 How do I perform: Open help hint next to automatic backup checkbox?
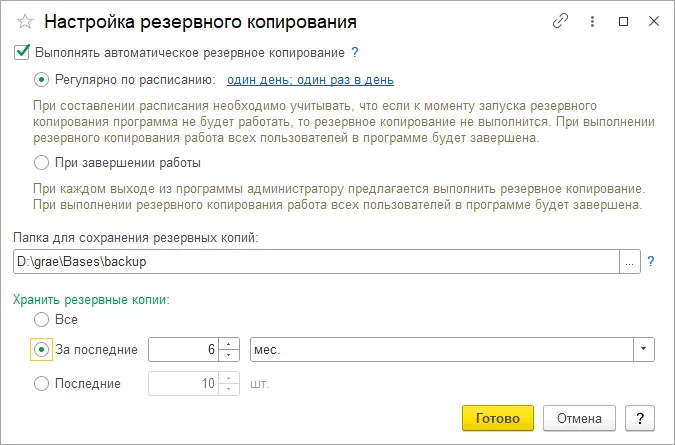click(355, 53)
